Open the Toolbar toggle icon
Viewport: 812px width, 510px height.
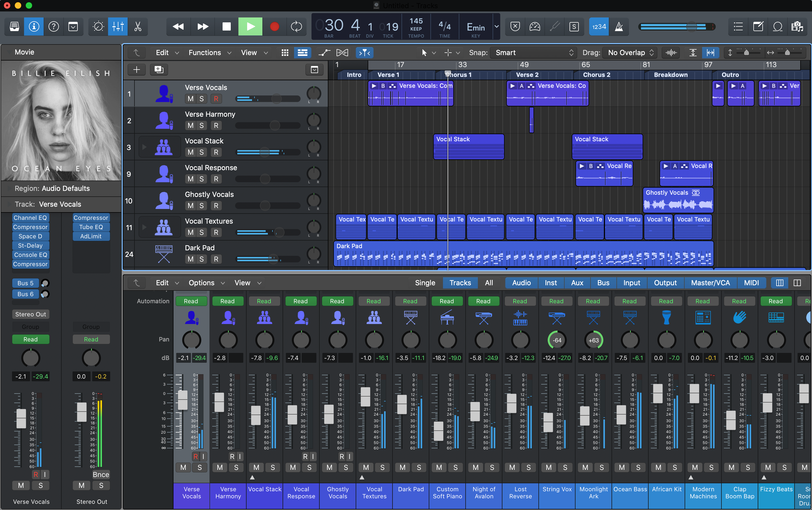pos(73,26)
